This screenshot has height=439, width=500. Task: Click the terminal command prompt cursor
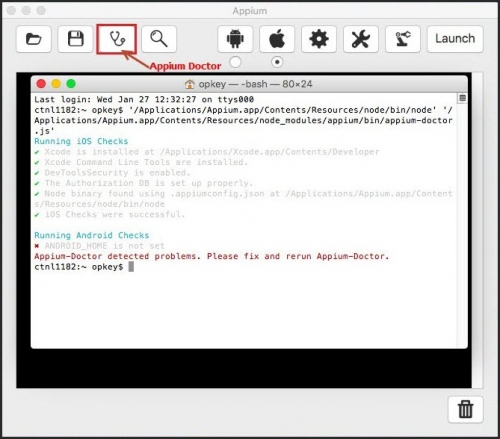click(131, 267)
